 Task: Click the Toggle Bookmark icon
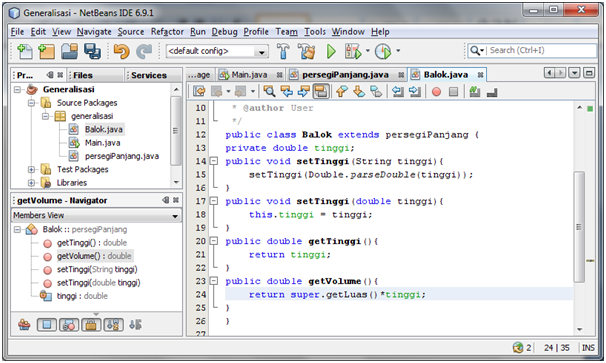tap(376, 92)
